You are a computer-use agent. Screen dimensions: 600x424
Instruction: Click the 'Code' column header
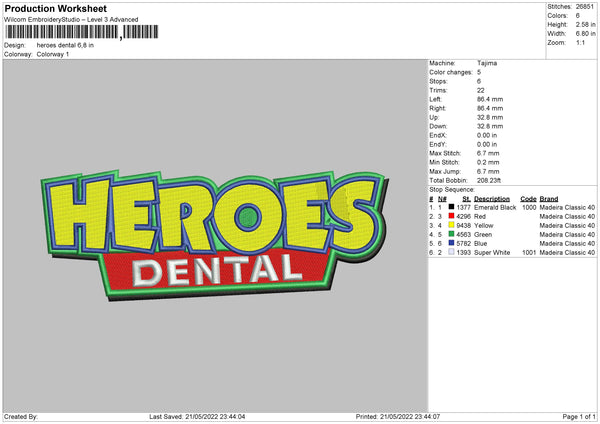(528, 199)
